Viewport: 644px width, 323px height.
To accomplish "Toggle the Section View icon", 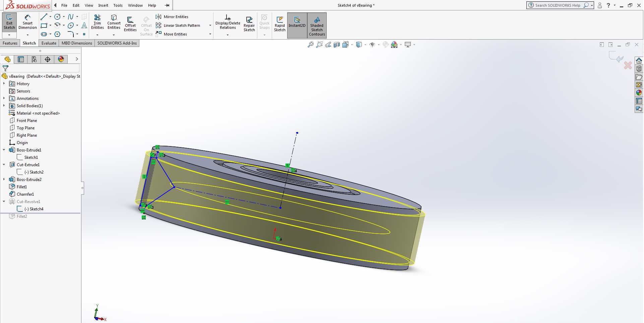I will pos(337,45).
